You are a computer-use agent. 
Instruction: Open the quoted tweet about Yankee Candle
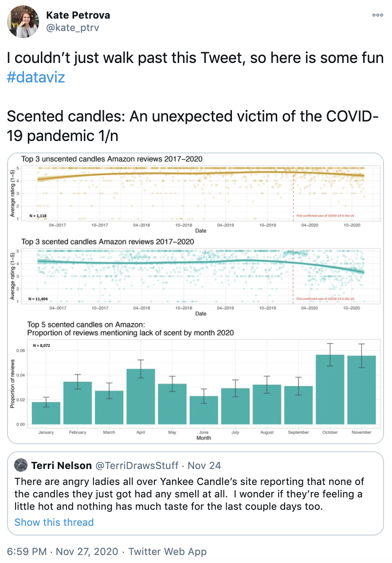(x=195, y=493)
